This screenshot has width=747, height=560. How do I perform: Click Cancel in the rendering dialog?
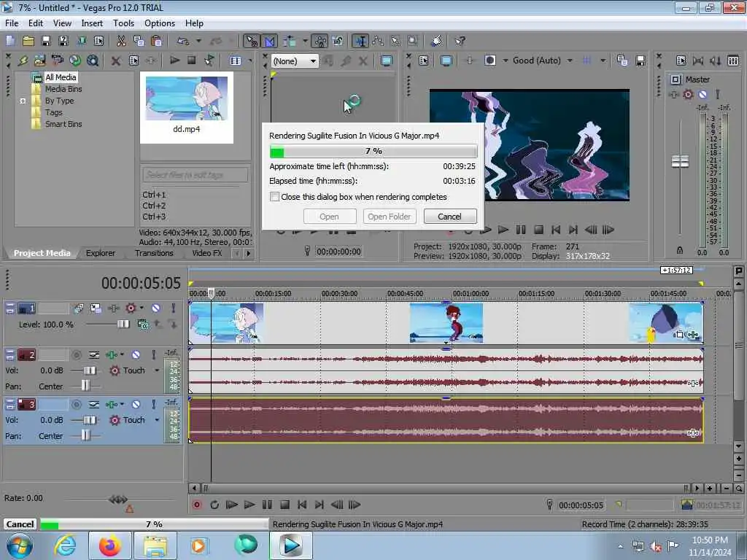tap(449, 217)
